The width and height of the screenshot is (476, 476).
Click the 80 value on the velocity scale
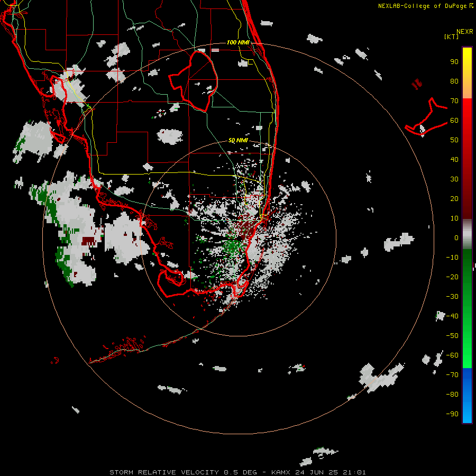[x=454, y=81]
